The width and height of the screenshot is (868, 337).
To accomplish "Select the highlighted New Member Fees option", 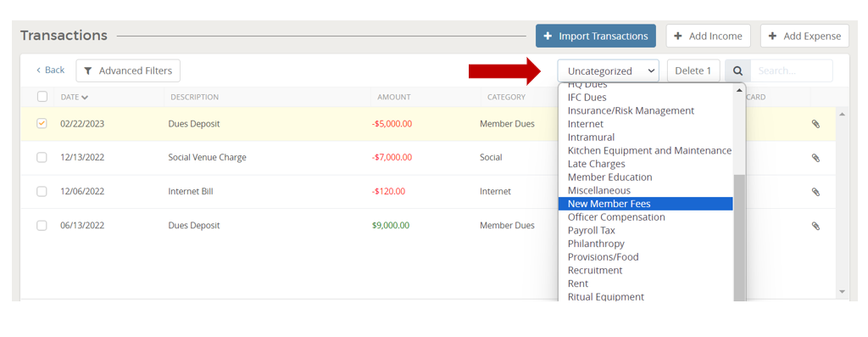I will (645, 204).
